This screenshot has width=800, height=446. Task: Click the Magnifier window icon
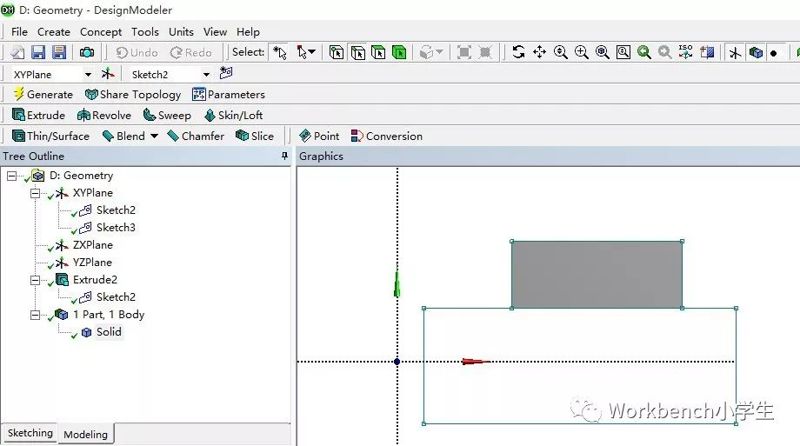pos(623,52)
